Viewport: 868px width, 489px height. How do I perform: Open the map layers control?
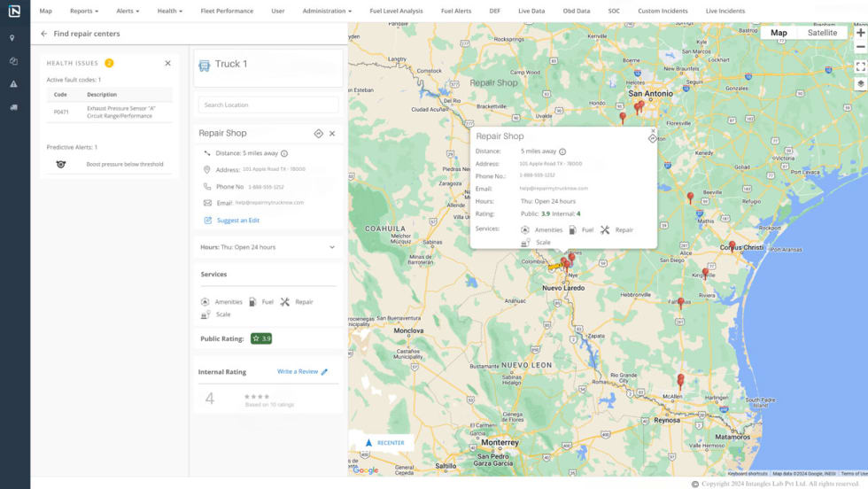pyautogui.click(x=860, y=84)
